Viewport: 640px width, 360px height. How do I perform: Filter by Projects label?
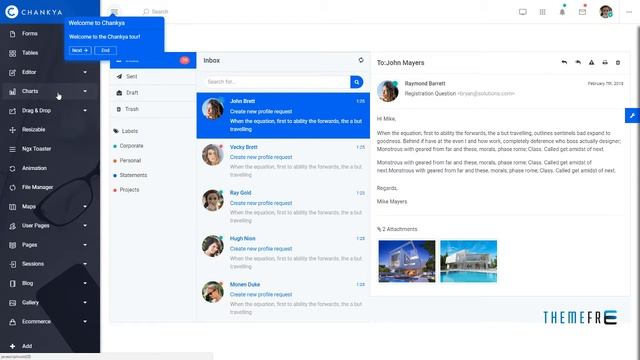[x=129, y=190]
